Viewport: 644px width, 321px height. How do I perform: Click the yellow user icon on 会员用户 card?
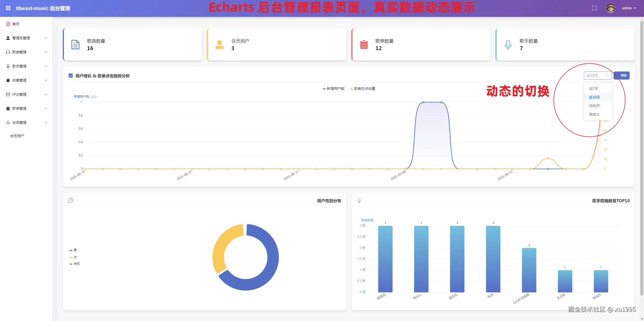click(219, 45)
